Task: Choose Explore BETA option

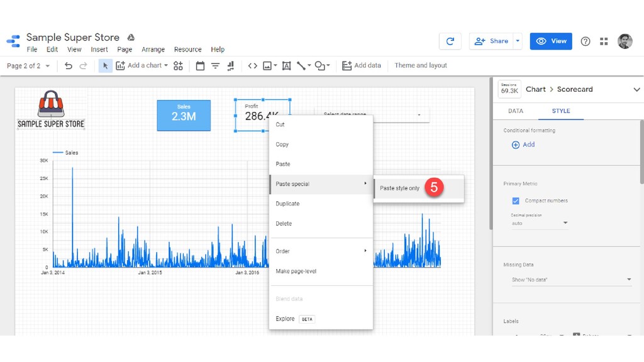Action: (321, 319)
